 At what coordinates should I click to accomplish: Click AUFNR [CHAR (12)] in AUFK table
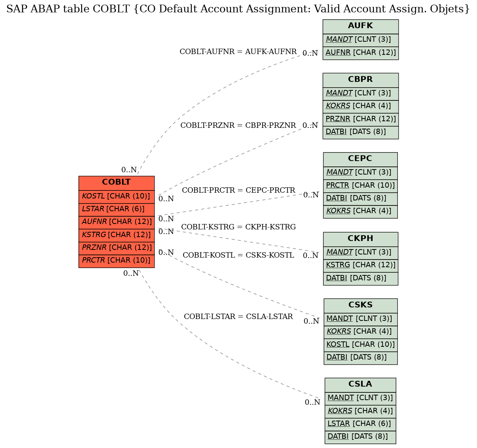click(361, 53)
